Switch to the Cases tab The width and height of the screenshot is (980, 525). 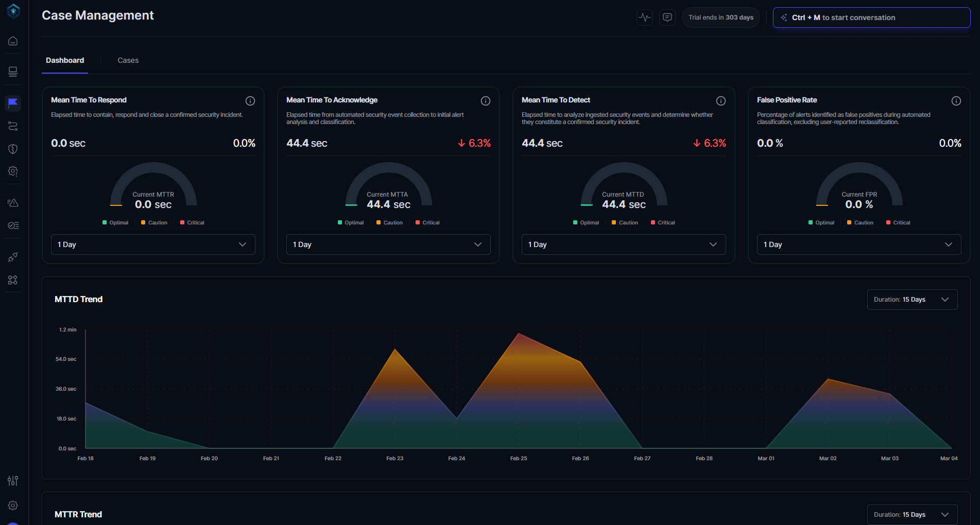(x=128, y=60)
